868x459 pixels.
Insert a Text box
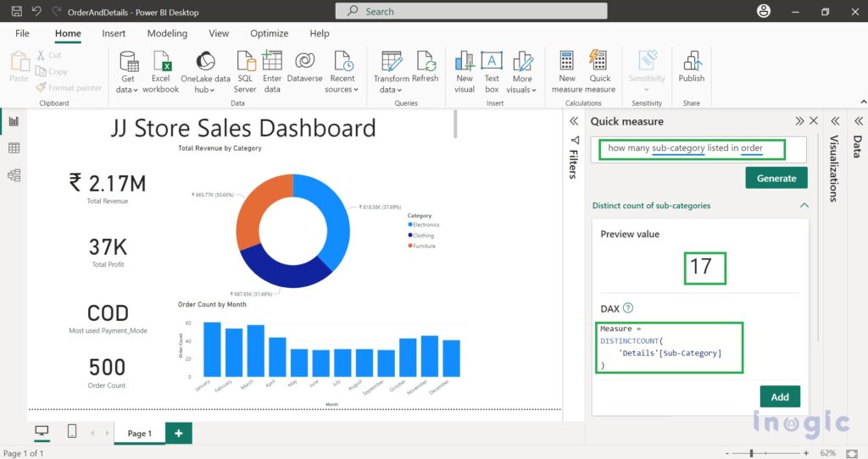tap(492, 63)
